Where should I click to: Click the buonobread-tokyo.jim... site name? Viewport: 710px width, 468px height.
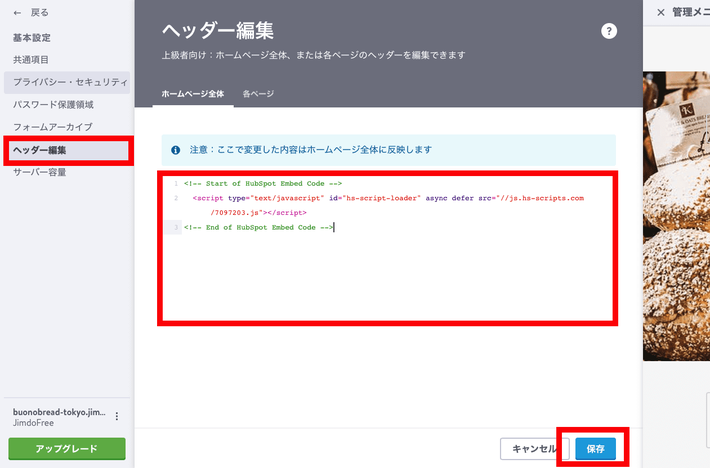(x=59, y=412)
